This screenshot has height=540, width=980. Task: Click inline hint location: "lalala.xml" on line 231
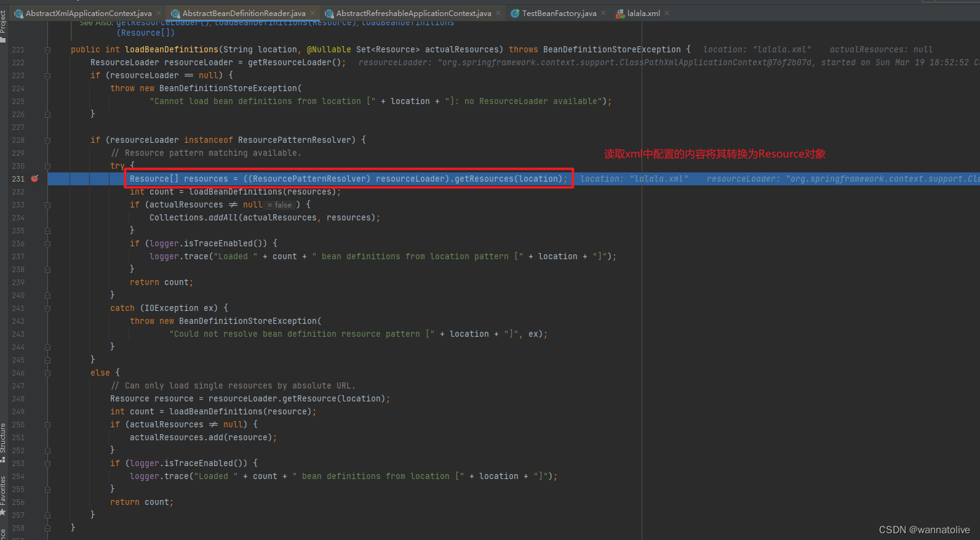634,179
